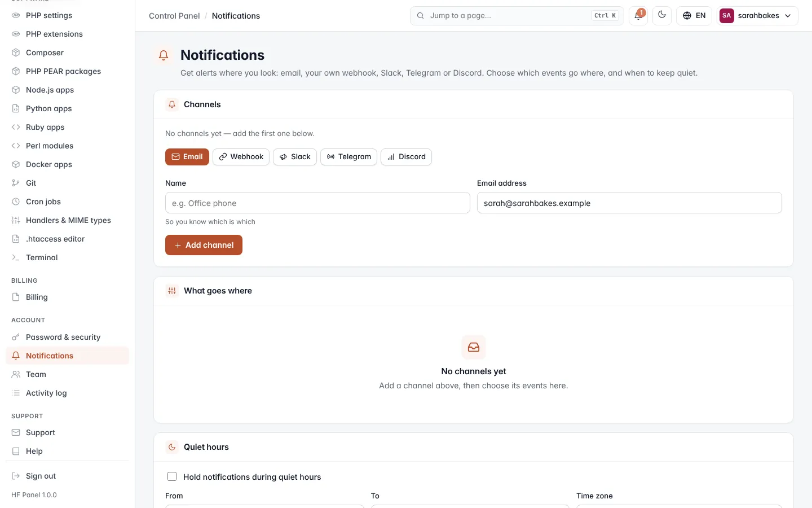Click the Notifications heading bell icon

(x=164, y=55)
